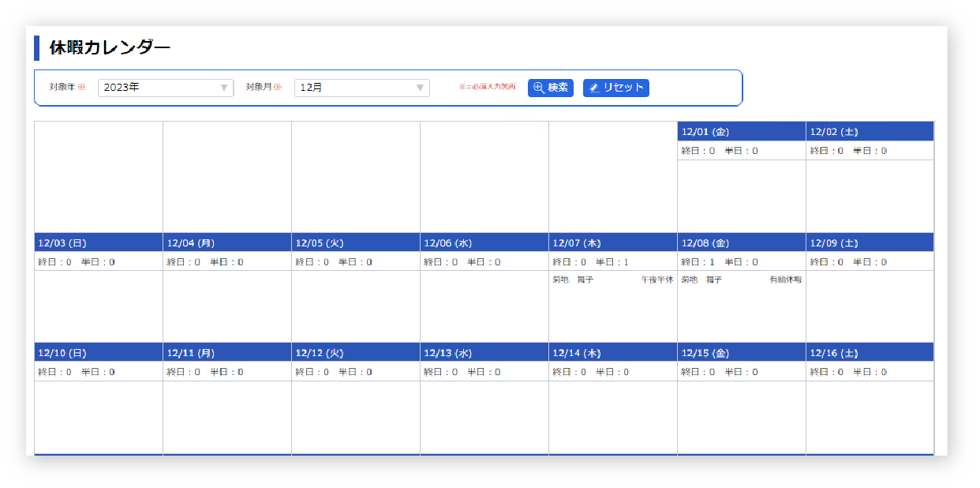Select the 12/10 (日) date header

pyautogui.click(x=98, y=353)
